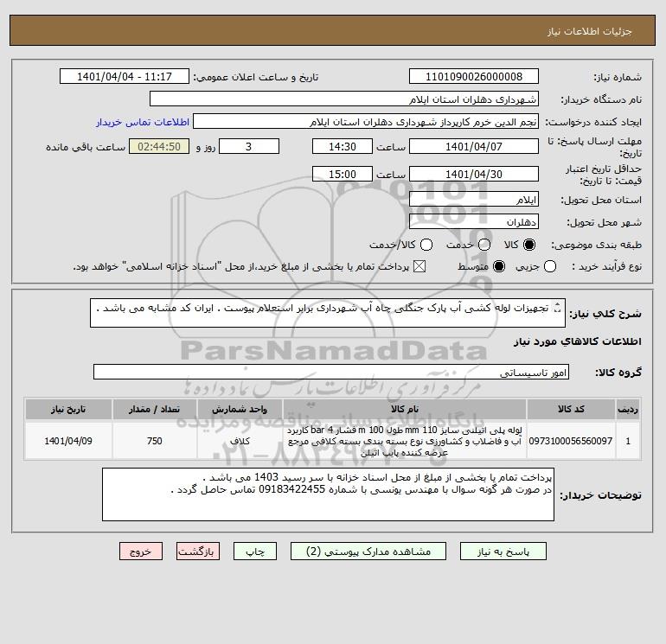Click the تاریخ نیاز column header

point(68,409)
